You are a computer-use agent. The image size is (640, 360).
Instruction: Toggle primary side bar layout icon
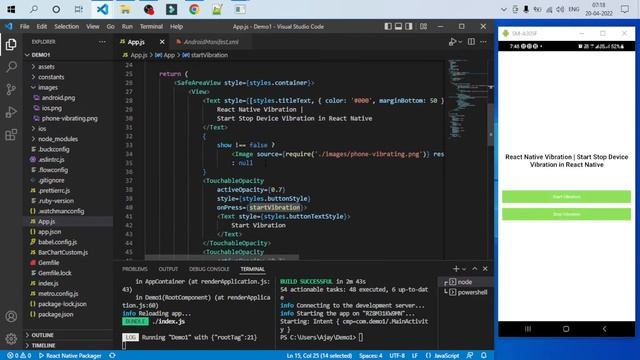388,27
